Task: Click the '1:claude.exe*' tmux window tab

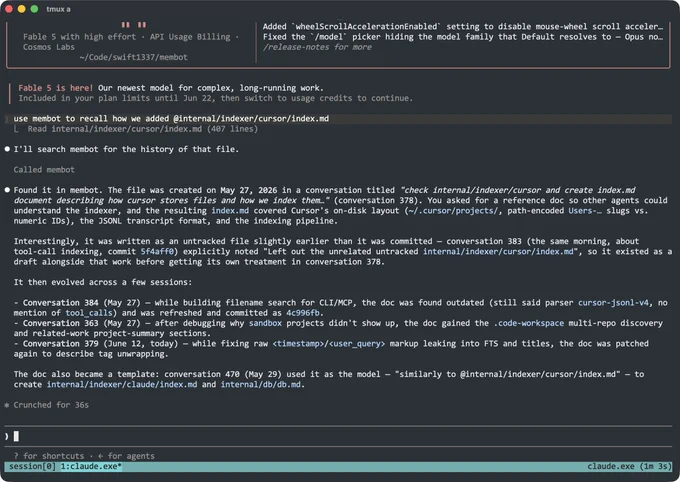Action: click(91, 466)
